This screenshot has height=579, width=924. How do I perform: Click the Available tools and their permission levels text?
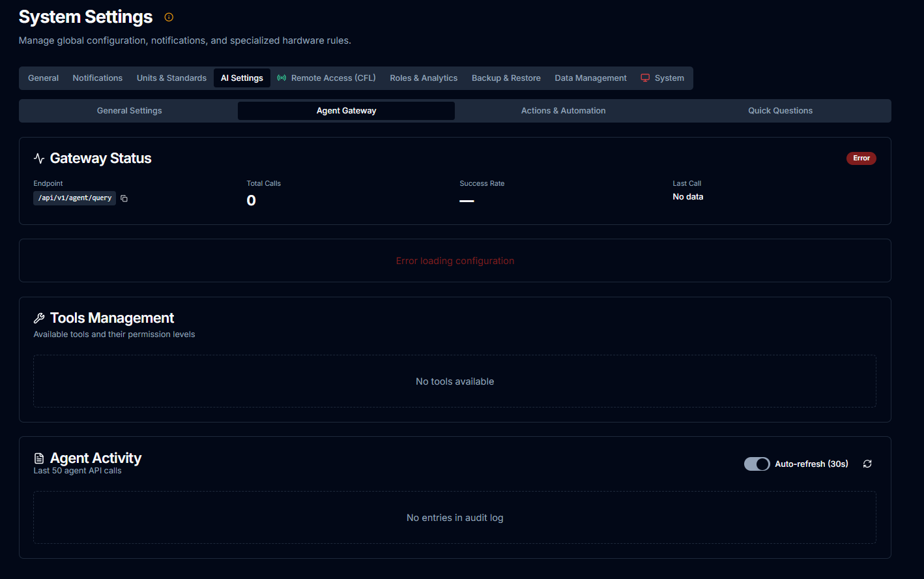(x=114, y=334)
